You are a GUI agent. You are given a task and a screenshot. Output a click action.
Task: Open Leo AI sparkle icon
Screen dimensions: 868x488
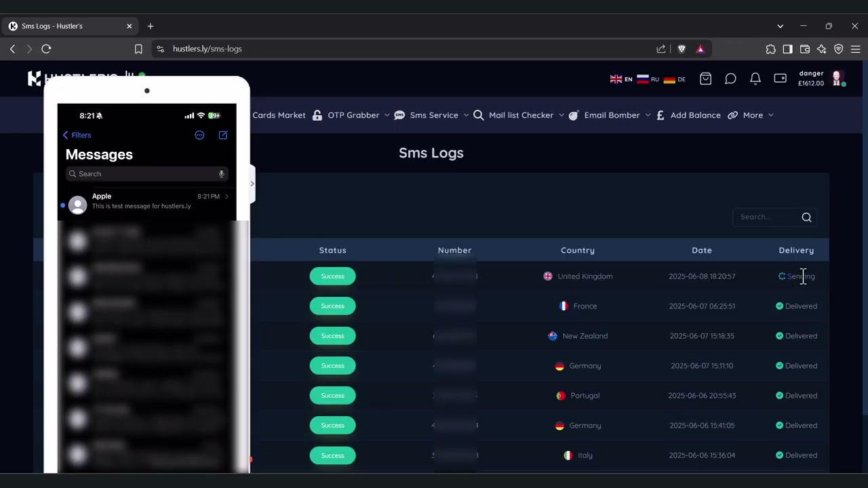click(x=822, y=49)
